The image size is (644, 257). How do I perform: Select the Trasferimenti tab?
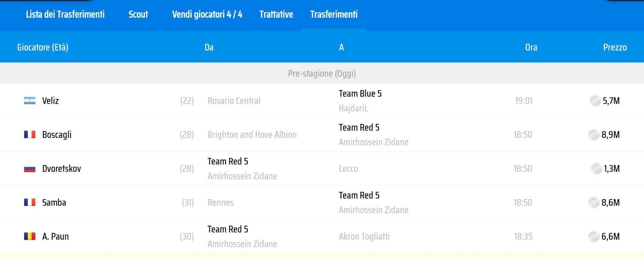(334, 14)
